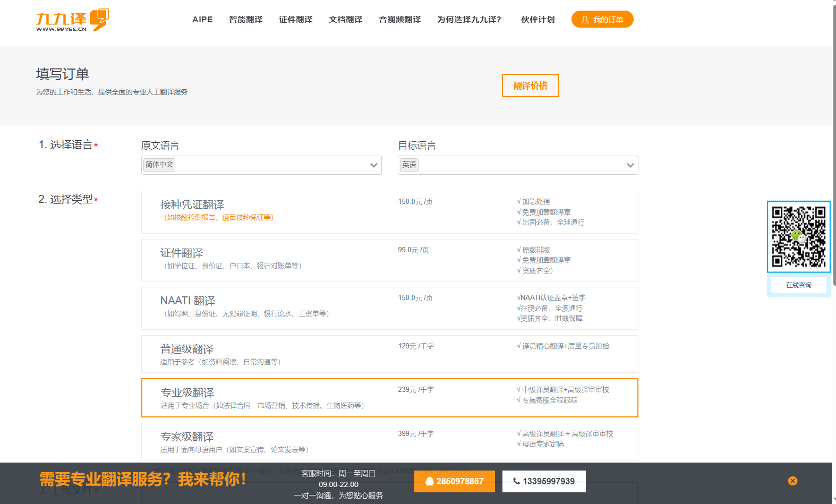Expand the 原文语言 dropdown arrow
The image size is (836, 504).
(374, 165)
